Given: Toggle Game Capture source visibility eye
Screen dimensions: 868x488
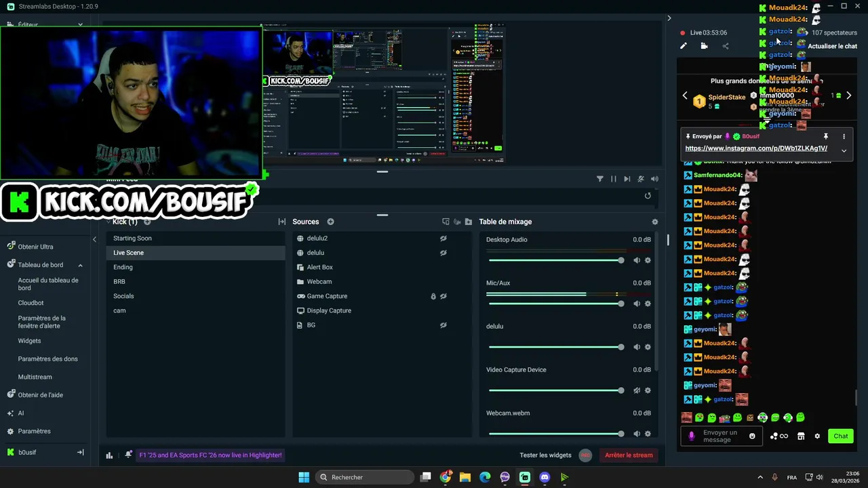Looking at the screenshot, I should click(x=443, y=296).
